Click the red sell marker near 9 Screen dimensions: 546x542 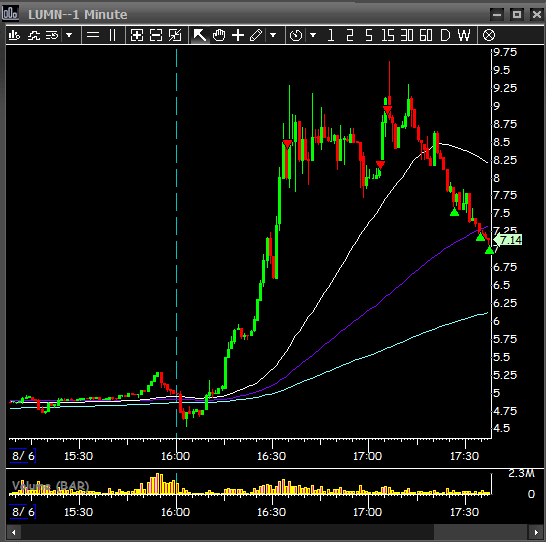tap(388, 110)
